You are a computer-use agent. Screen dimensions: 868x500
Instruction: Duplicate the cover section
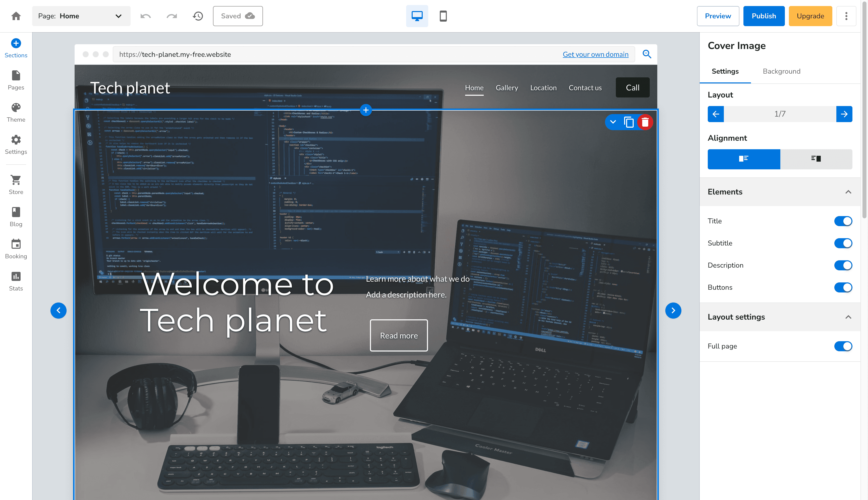tap(629, 122)
